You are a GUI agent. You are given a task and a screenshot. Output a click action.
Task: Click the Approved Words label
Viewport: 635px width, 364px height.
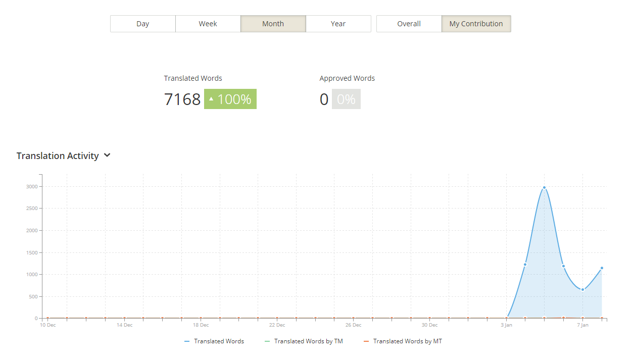pos(347,78)
